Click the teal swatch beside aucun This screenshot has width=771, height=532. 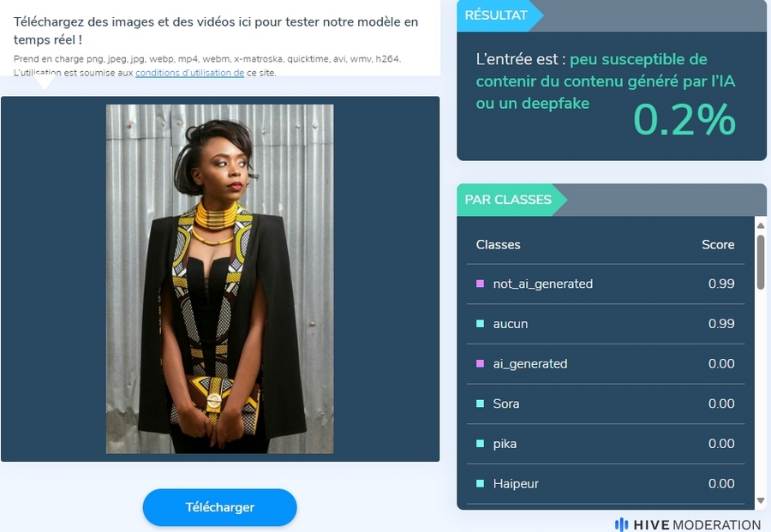(481, 324)
